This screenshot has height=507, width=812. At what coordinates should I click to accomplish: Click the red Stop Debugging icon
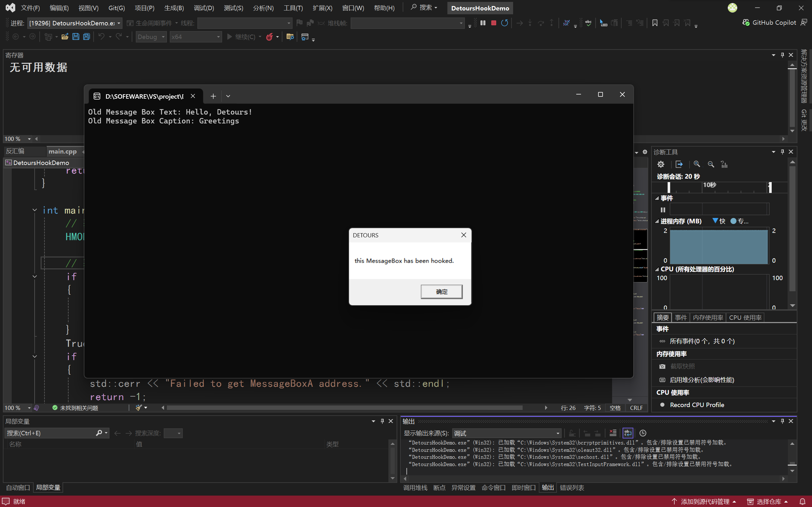[x=493, y=23]
